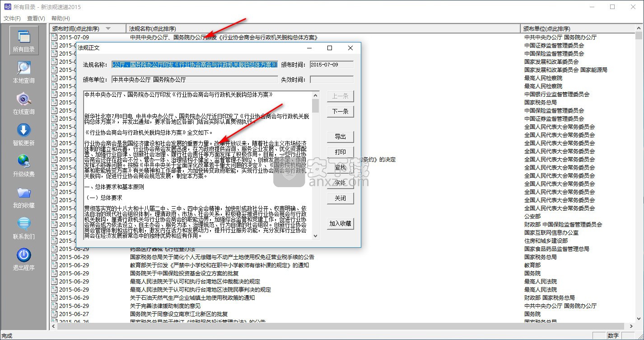Click 字体 button in the dialog
Screen dimensions: 644x340
341,183
